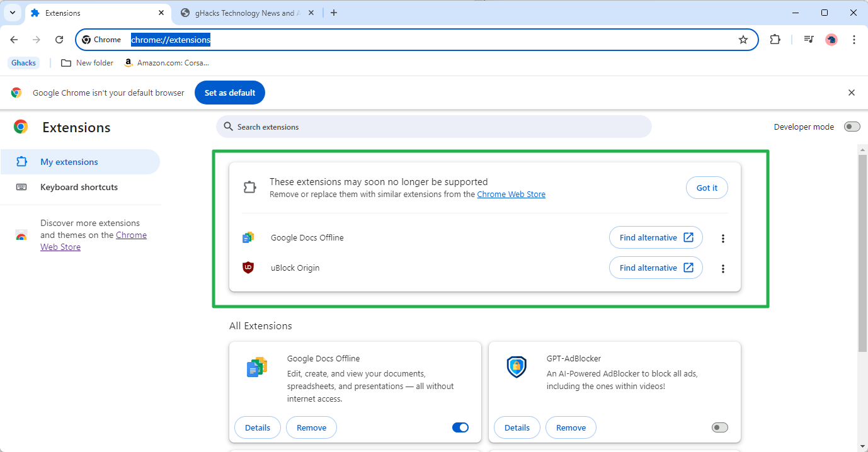Open the Chrome three-dot main menu

click(854, 40)
